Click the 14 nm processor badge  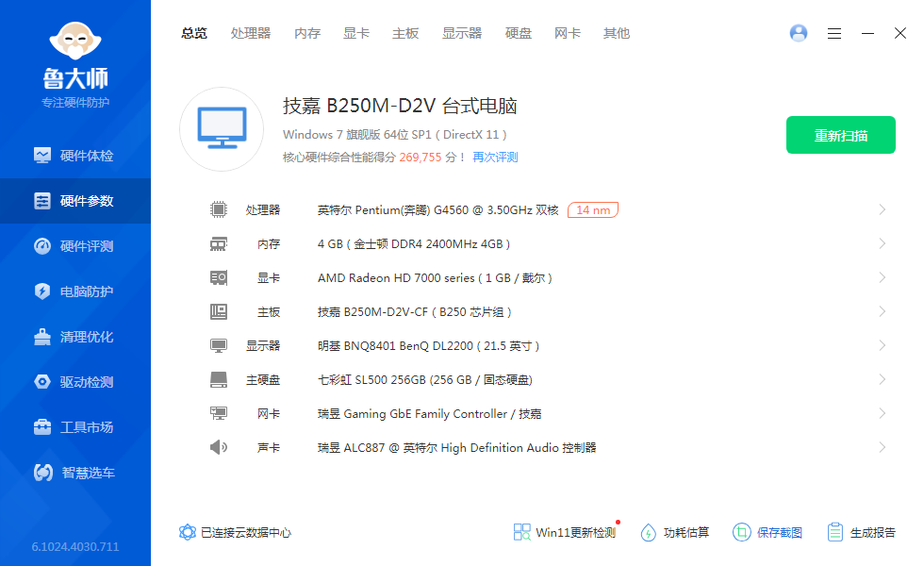pyautogui.click(x=593, y=209)
